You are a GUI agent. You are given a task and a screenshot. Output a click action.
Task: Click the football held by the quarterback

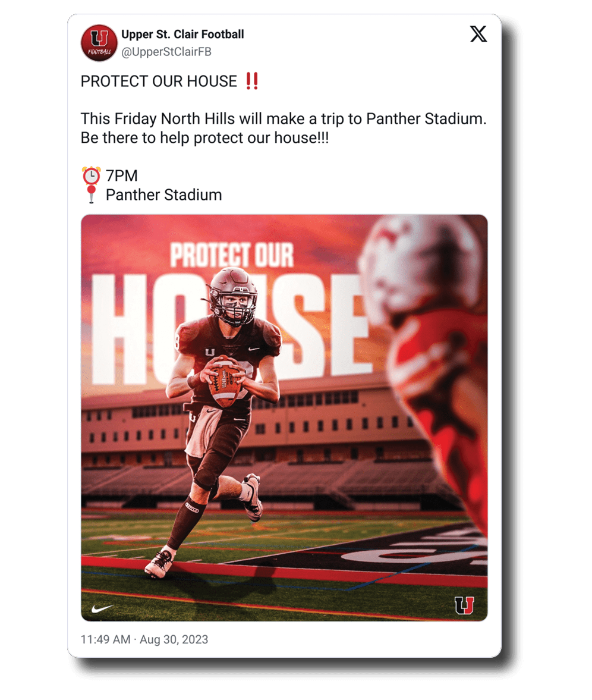(226, 381)
